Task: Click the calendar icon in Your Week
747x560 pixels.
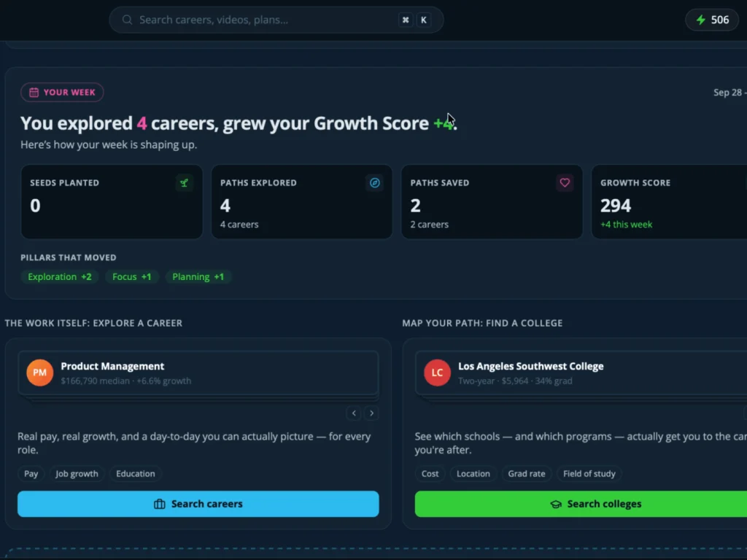Action: 34,93
